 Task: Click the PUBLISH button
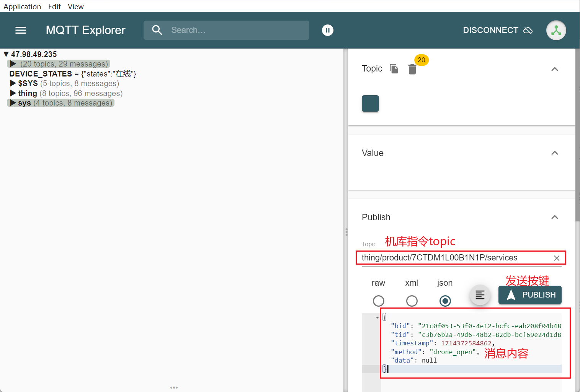pos(530,295)
